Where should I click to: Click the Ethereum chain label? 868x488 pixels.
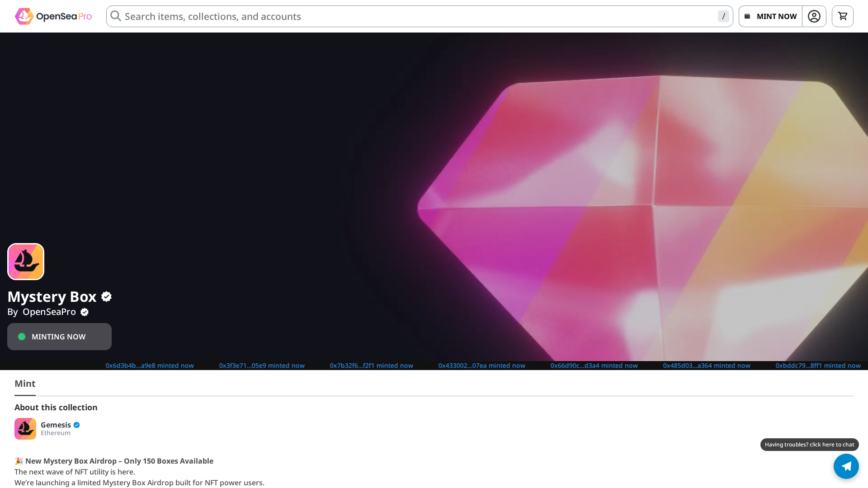(x=56, y=433)
